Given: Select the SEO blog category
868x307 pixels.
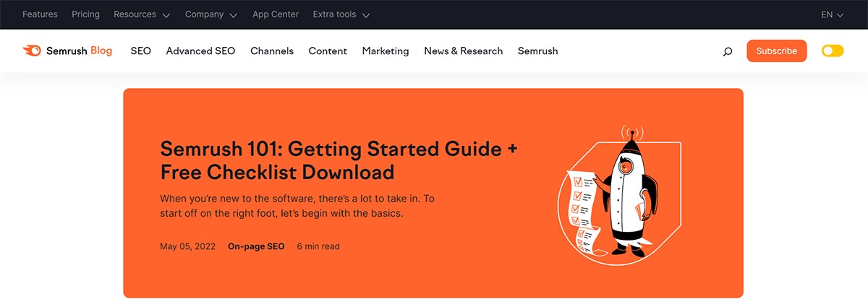Looking at the screenshot, I should point(141,51).
